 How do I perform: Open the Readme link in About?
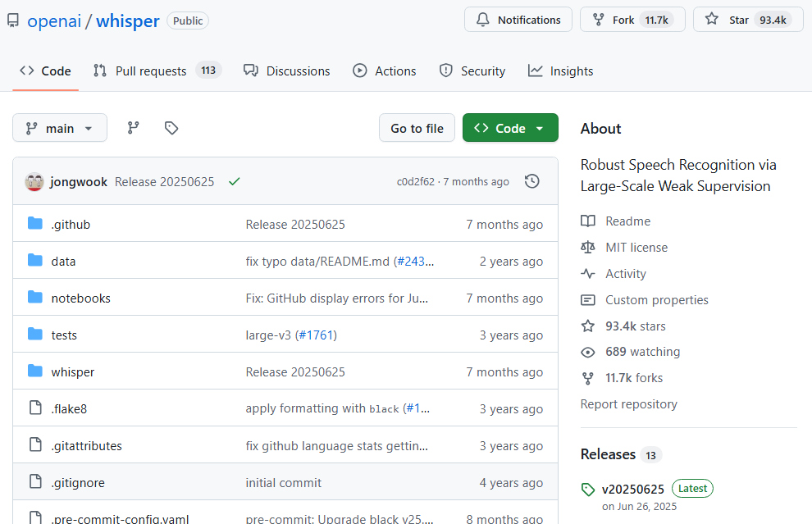[x=627, y=221]
